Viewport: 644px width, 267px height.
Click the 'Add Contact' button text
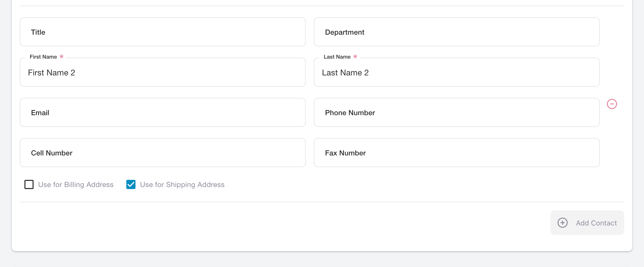tap(596, 223)
